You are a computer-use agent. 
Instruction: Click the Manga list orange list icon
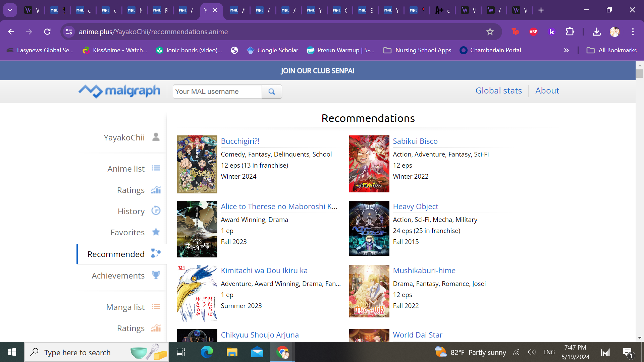point(156,307)
